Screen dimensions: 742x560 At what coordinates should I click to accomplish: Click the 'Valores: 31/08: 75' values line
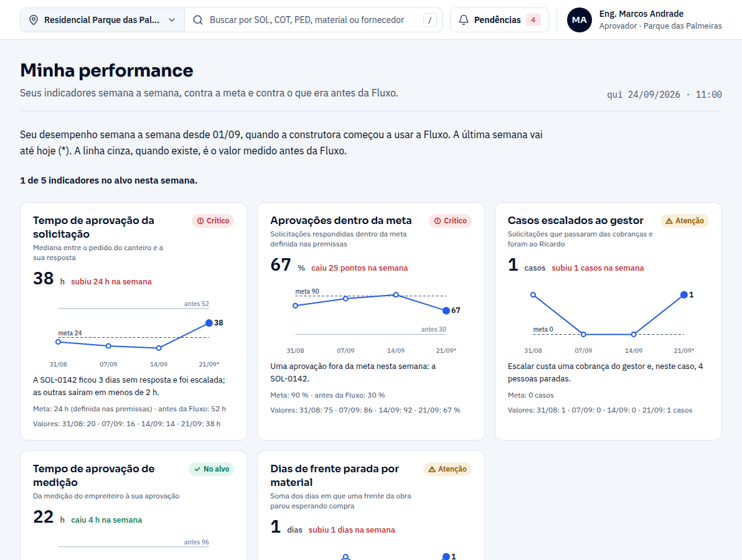[x=365, y=410]
